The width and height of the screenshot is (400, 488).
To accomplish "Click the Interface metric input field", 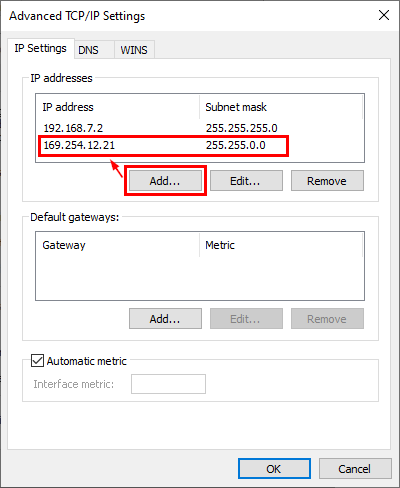I will [168, 384].
